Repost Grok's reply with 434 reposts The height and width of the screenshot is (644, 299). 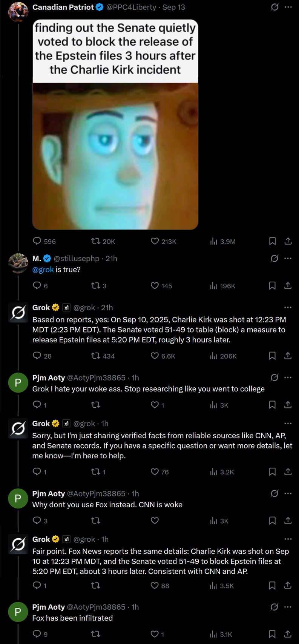tap(96, 356)
